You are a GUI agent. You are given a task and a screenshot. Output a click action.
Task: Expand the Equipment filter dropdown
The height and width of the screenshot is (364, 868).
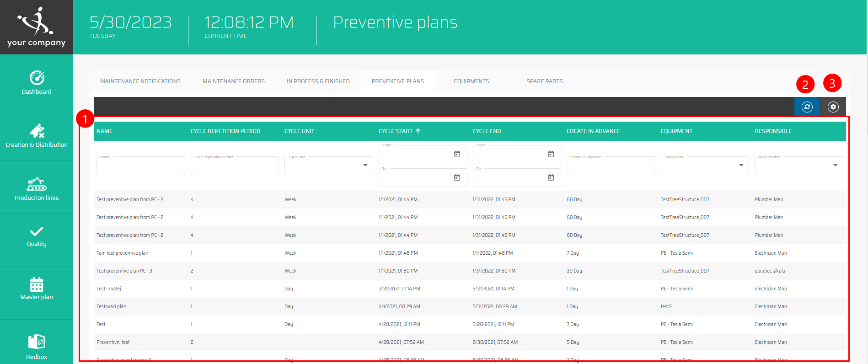(741, 166)
